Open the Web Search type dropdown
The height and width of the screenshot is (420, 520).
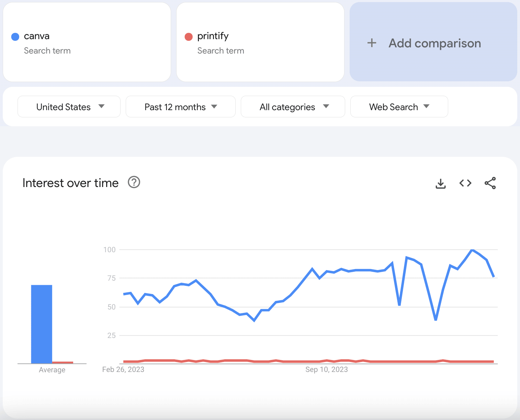point(399,107)
